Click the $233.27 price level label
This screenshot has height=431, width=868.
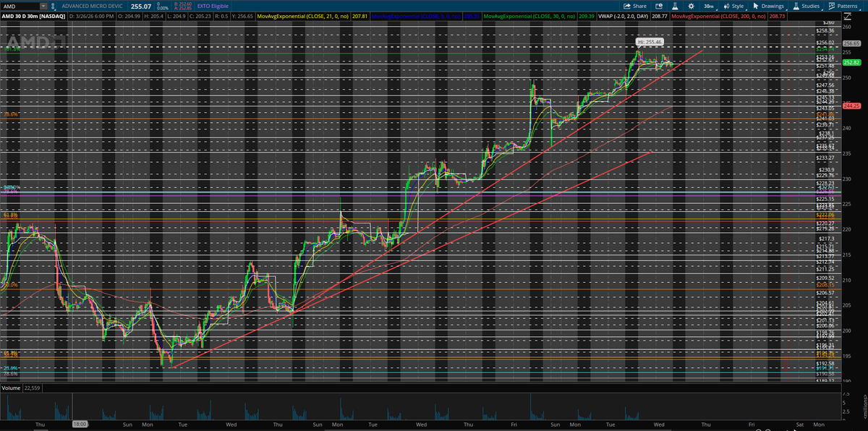826,158
